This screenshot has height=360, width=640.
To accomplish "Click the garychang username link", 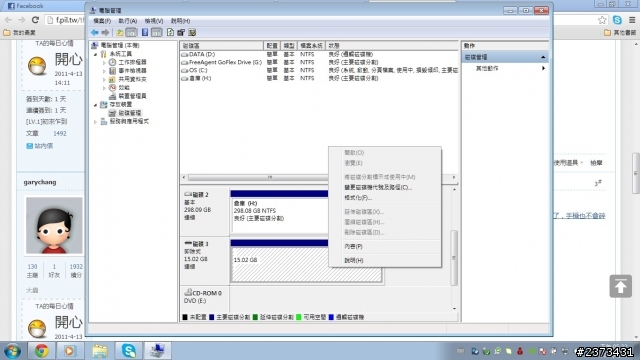I will coord(40,182).
